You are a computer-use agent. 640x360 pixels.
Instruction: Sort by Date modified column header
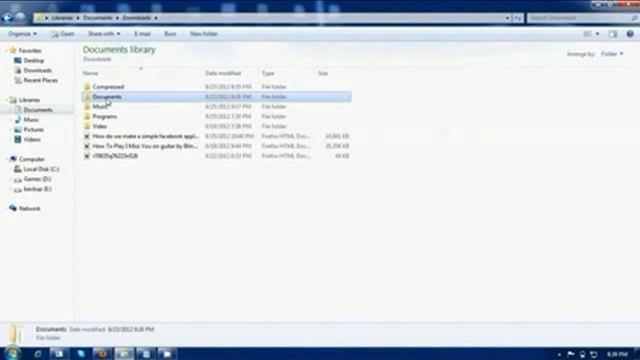click(223, 73)
